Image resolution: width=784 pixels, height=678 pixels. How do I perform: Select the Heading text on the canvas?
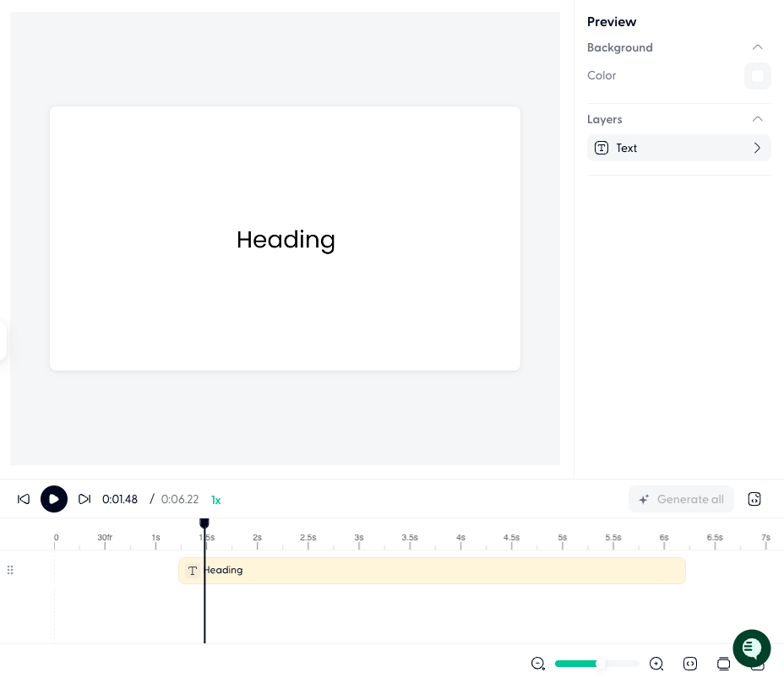point(286,240)
